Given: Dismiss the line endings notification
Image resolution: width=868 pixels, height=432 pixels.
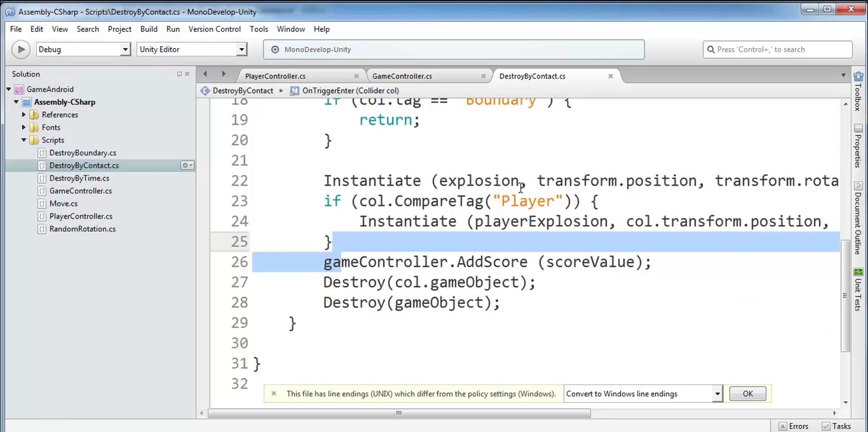Looking at the screenshot, I should click(x=274, y=393).
